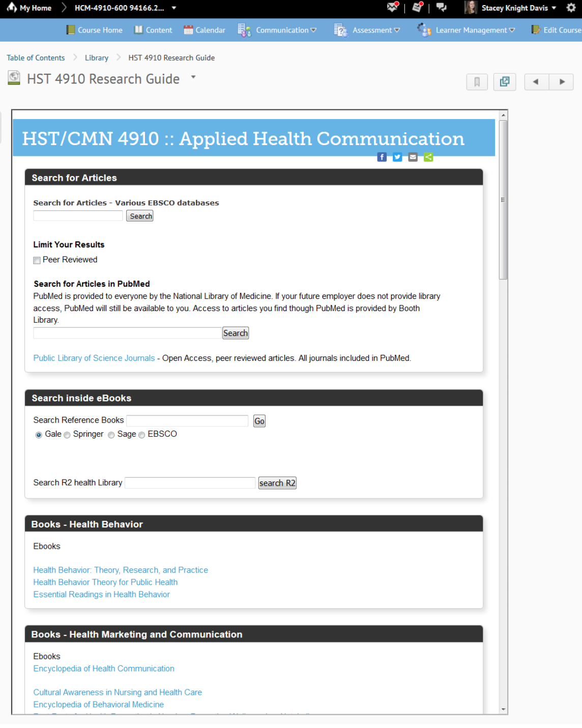Screen dimensions: 582x728
Task: Click the Learner Management gear-people icon
Action: (x=424, y=30)
